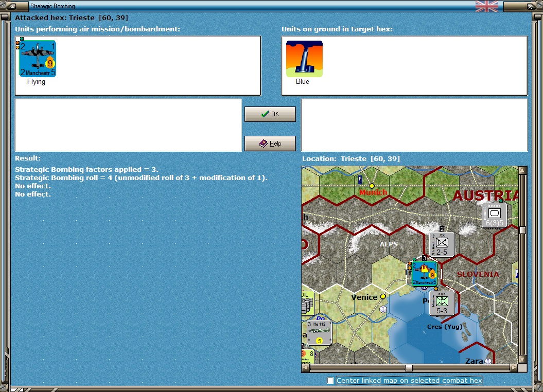Select the Manchester bomber unit counter
543x392 pixels.
click(x=38, y=59)
